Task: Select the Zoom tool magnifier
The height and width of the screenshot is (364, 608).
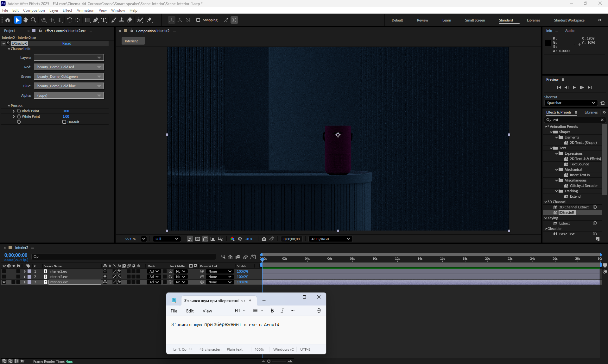Action: coord(34,20)
